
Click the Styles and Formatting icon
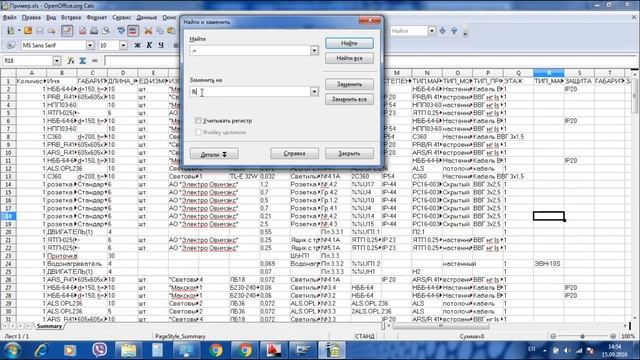pos(11,45)
